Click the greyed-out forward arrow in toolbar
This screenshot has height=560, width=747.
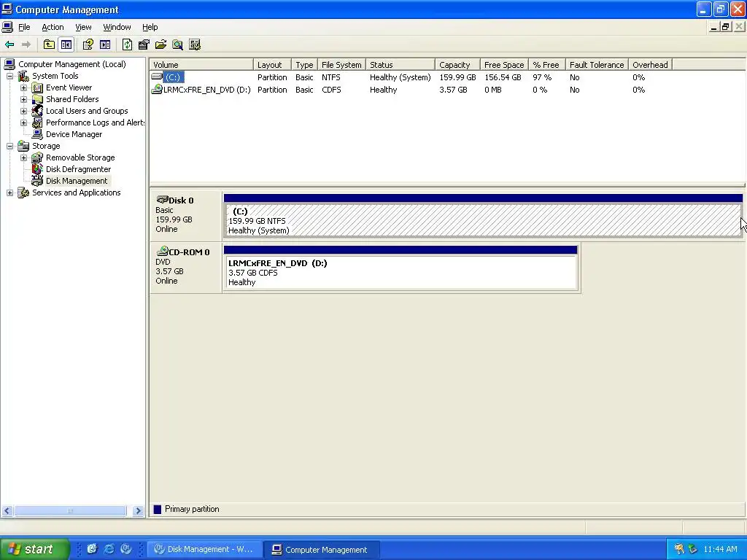26,44
